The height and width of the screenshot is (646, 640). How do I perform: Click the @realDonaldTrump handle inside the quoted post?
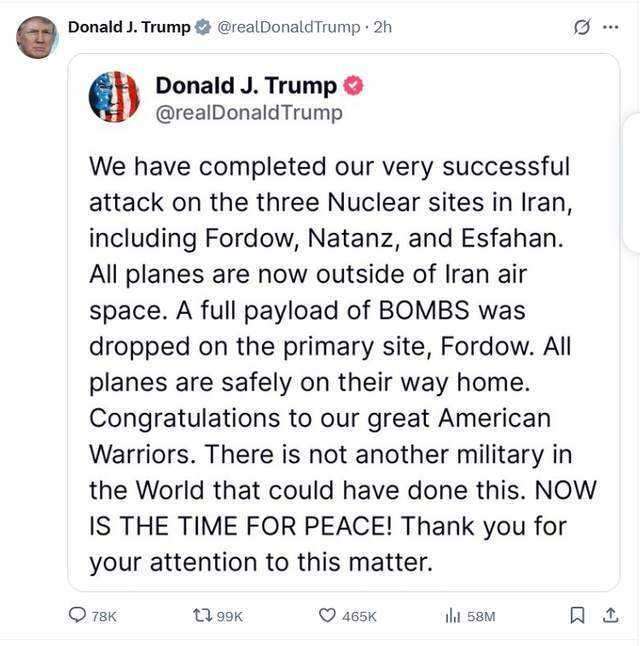[248, 113]
